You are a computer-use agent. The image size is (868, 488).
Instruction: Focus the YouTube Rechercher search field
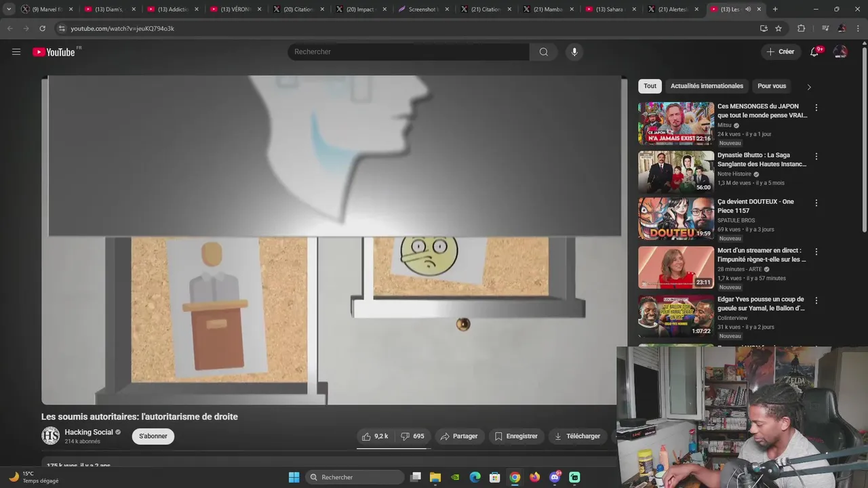click(408, 52)
